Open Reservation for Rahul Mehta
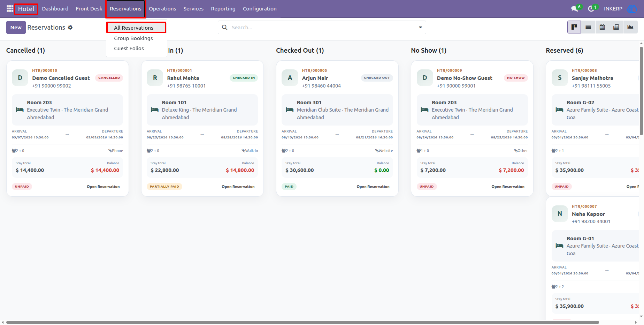644x325 pixels. coord(238,187)
